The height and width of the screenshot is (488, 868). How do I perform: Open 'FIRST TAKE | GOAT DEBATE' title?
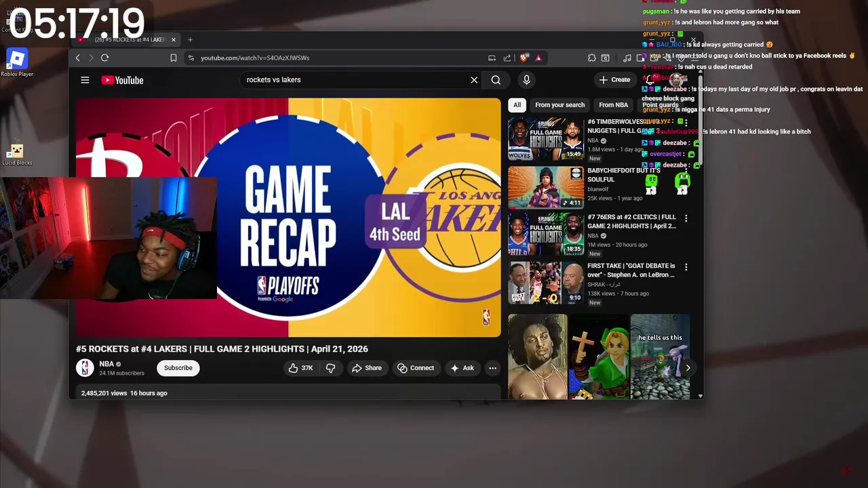631,270
